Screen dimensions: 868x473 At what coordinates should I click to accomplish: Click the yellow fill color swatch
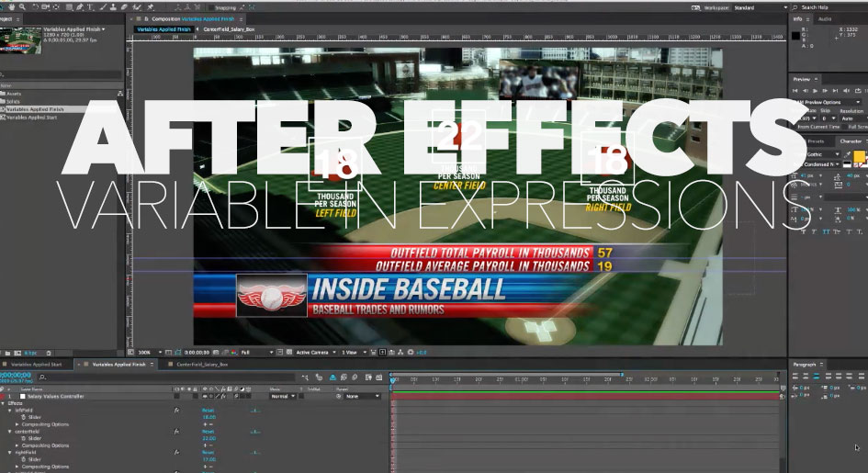tap(859, 156)
